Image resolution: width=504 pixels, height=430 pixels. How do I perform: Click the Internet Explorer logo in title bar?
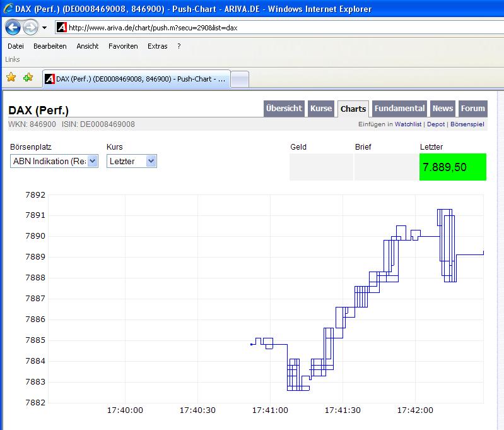8,9
